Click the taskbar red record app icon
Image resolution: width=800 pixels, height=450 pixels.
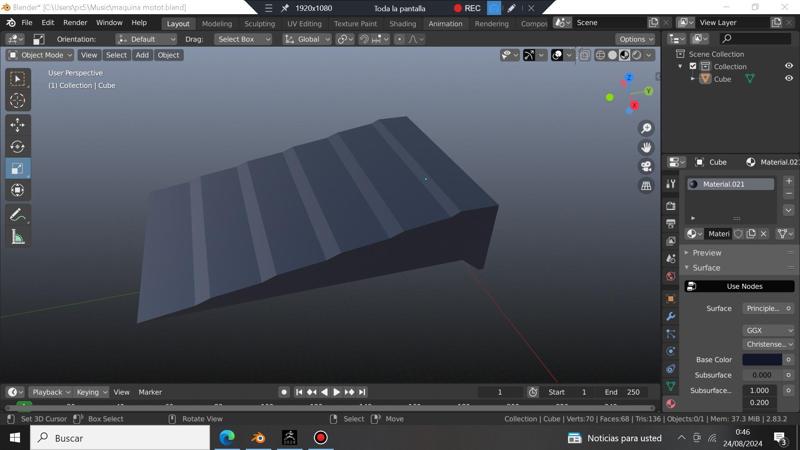[x=320, y=438]
